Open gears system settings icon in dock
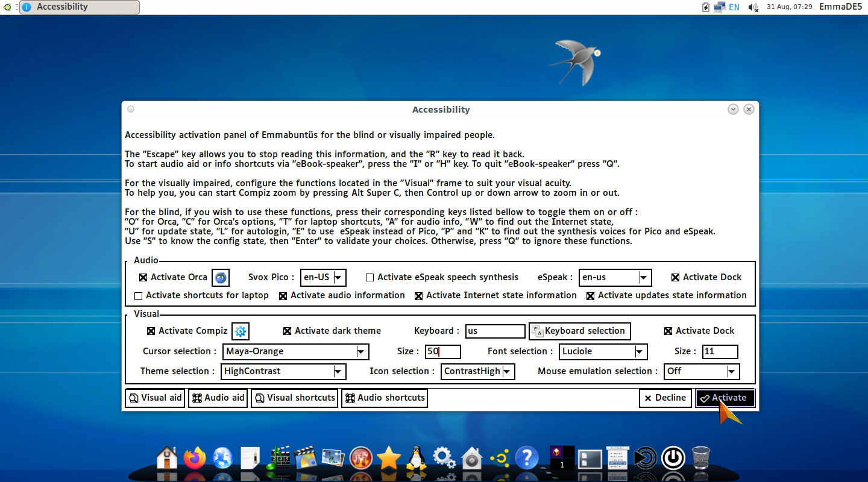868x482 pixels. tap(444, 459)
